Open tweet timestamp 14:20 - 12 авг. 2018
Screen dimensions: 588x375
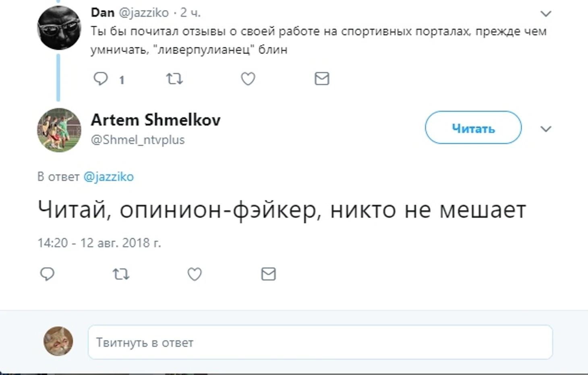pos(99,243)
